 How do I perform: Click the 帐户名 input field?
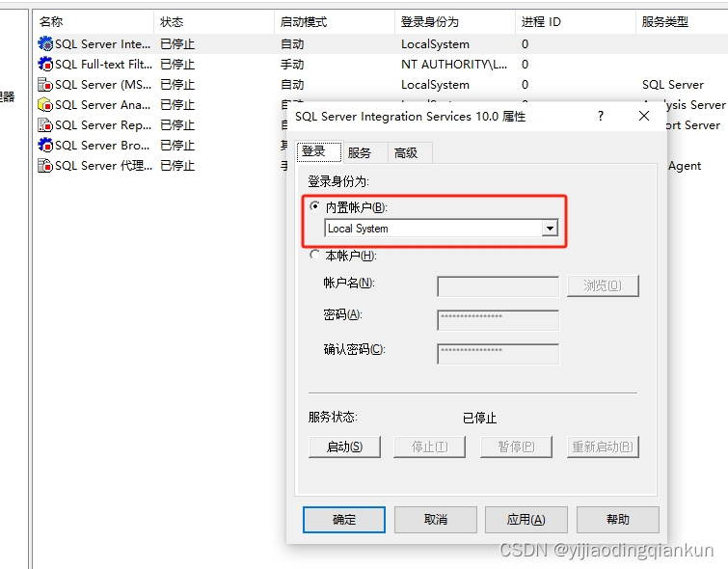point(499,286)
